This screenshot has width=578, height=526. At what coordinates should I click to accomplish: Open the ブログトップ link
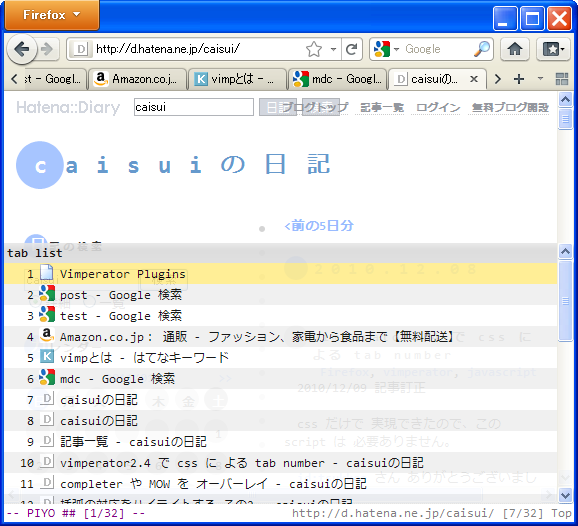click(x=316, y=107)
